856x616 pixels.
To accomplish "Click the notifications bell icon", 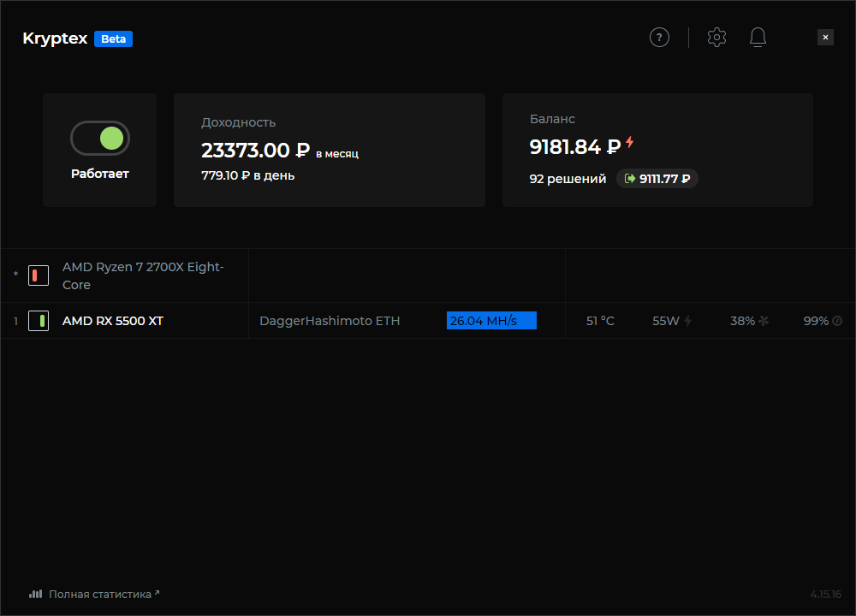I will (x=758, y=38).
